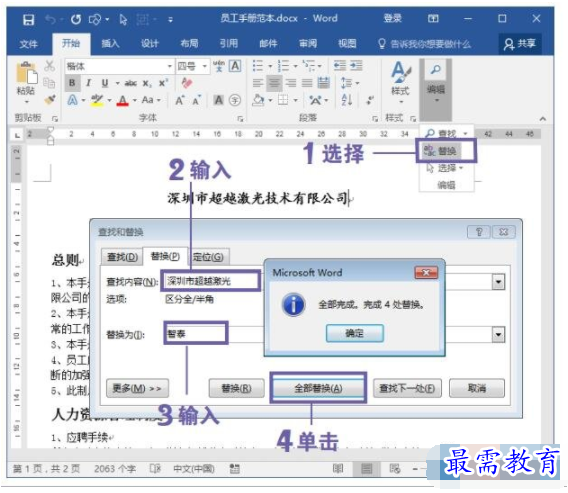This screenshot has height=493, width=568.
Task: Click the phonetic guide (wén) icon
Action: coord(218,66)
